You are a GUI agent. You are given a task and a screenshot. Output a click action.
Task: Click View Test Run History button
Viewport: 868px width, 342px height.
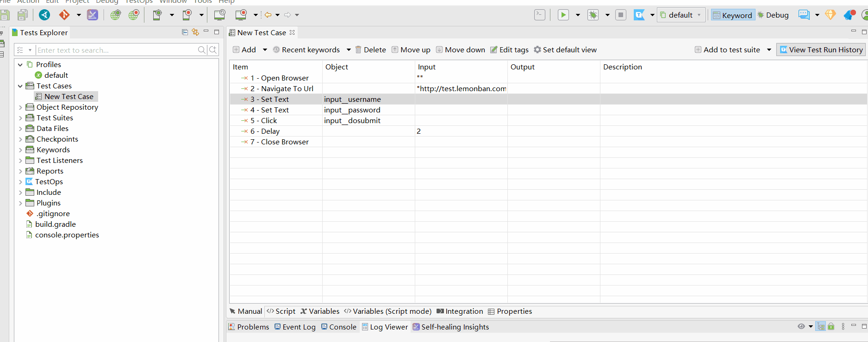(x=821, y=50)
